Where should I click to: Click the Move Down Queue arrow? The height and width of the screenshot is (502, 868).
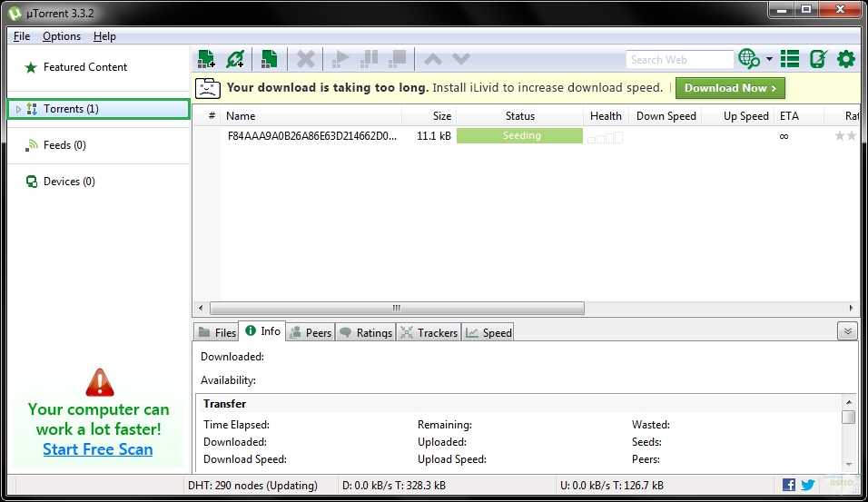point(460,59)
